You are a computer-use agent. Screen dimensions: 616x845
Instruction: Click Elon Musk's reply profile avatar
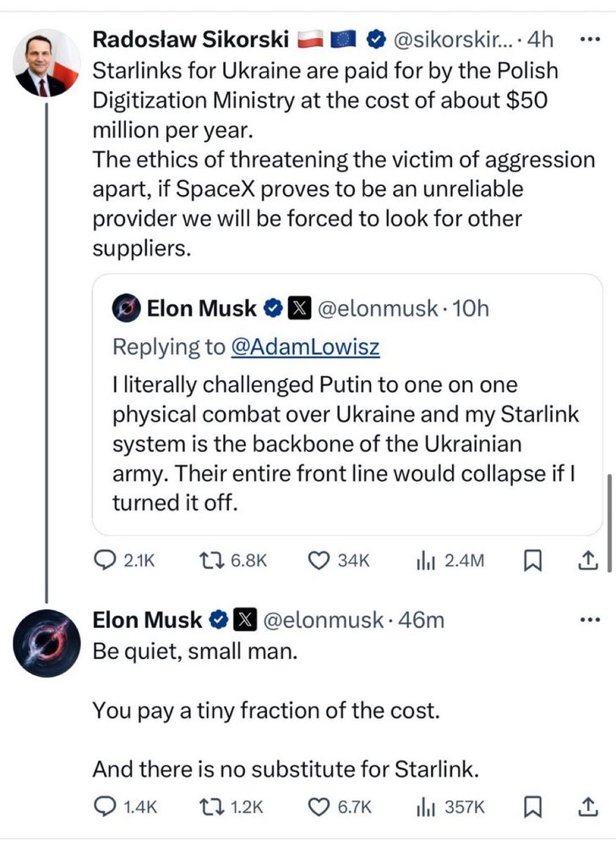[x=47, y=643]
